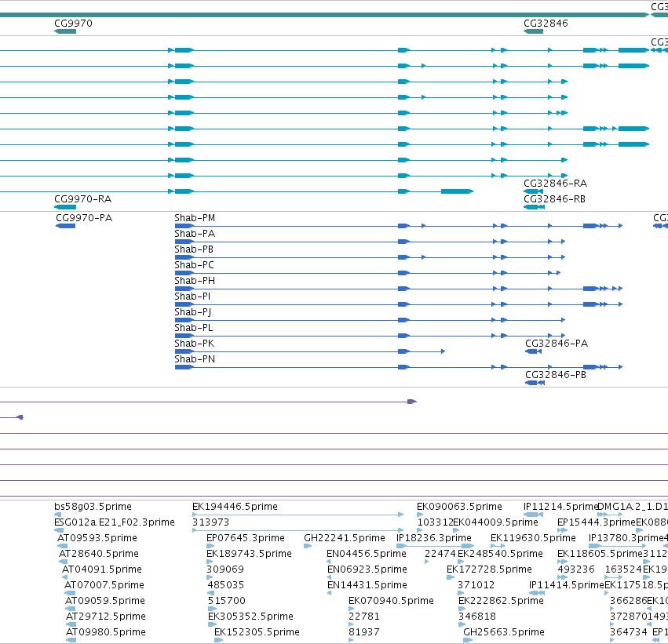This screenshot has height=644, width=668.
Task: Select the Shab-PN isoform label
Action: tap(195, 359)
